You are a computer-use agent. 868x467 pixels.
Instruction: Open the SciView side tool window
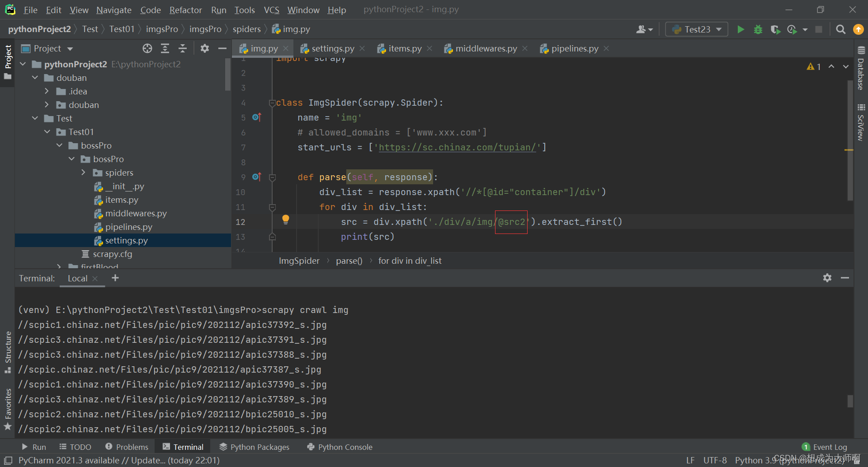coord(861,122)
